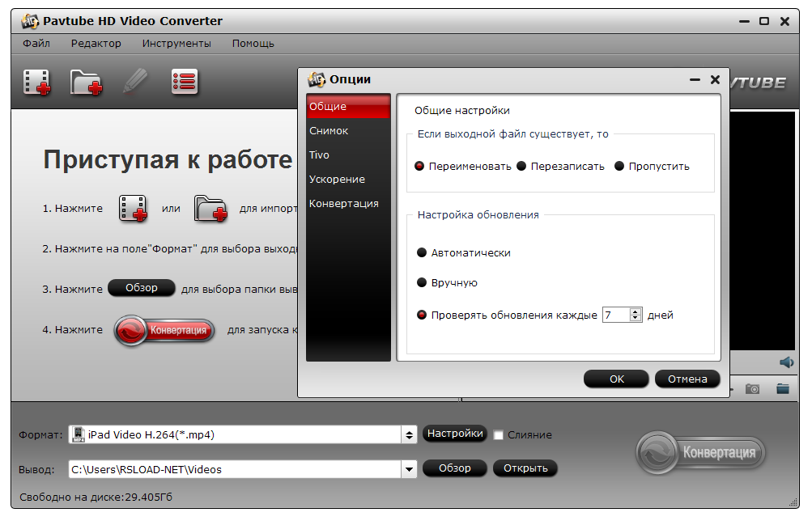The height and width of the screenshot is (525, 812).
Task: Click the add folder icon in step 1
Action: pos(210,209)
